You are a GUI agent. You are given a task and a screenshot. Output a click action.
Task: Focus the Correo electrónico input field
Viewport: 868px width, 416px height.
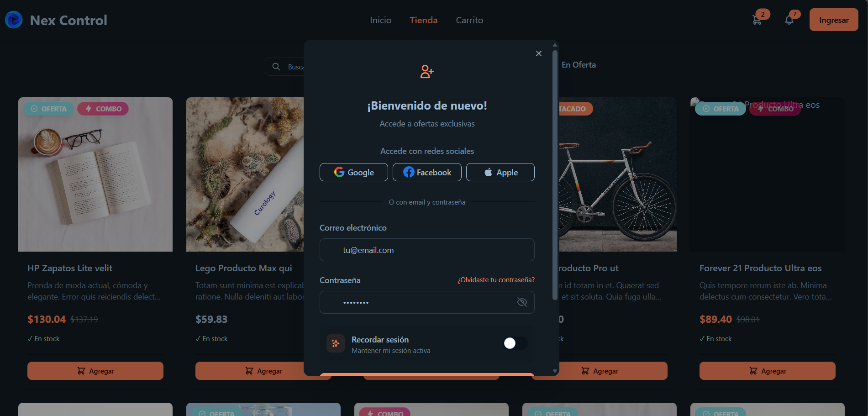(427, 250)
